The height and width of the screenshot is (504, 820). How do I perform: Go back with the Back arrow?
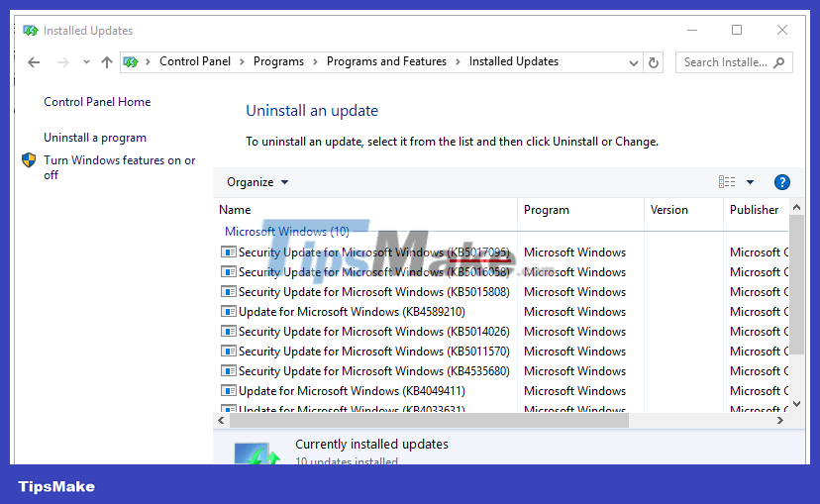pyautogui.click(x=34, y=62)
